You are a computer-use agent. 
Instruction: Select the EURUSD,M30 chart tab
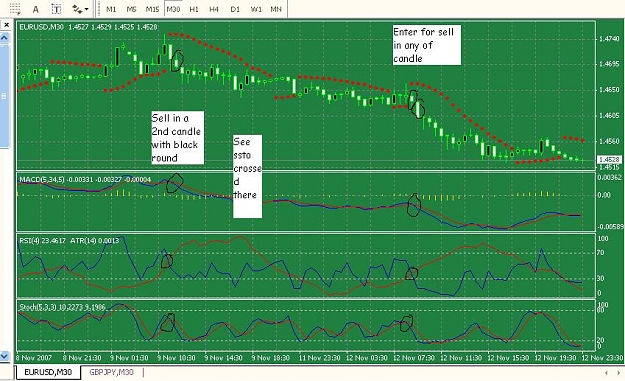tap(48, 372)
